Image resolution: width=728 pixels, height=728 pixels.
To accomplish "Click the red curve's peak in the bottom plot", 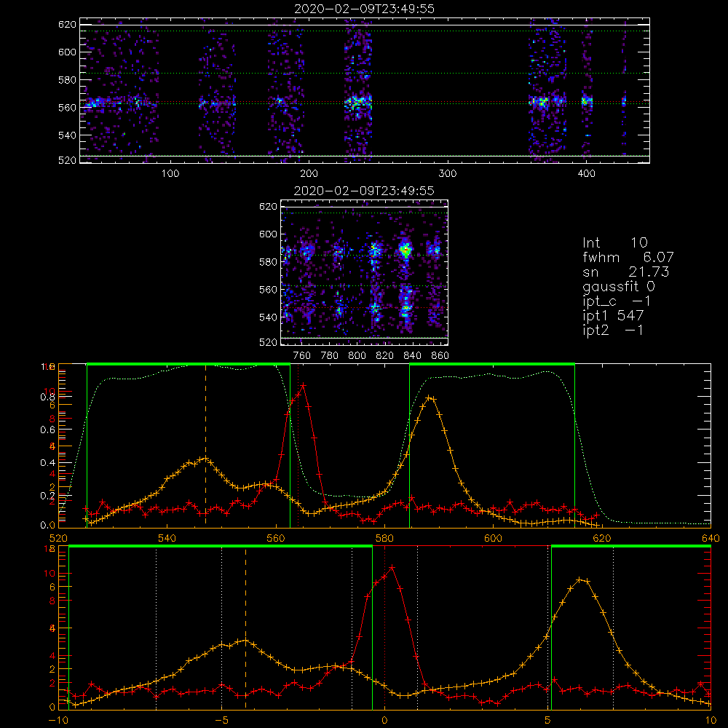I will tap(392, 567).
